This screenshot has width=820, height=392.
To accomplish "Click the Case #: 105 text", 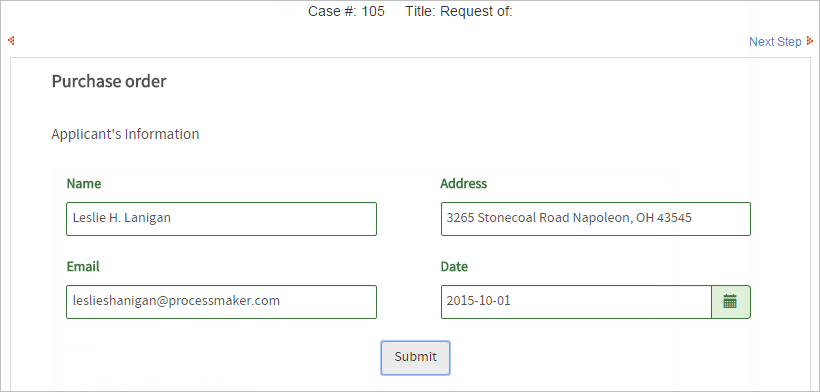I will pyautogui.click(x=346, y=11).
